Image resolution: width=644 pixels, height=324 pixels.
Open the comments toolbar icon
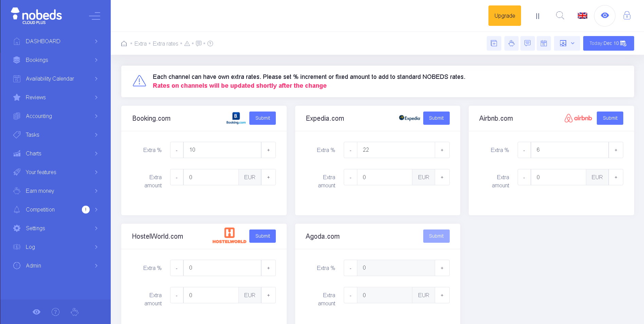[x=527, y=44]
